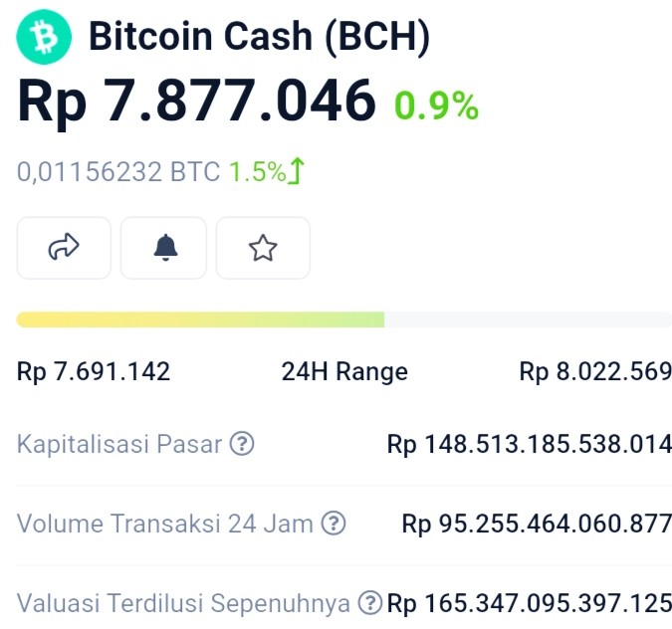Click the Bitcoin Cash logo icon
This screenshot has height=629, width=672.
click(x=44, y=37)
